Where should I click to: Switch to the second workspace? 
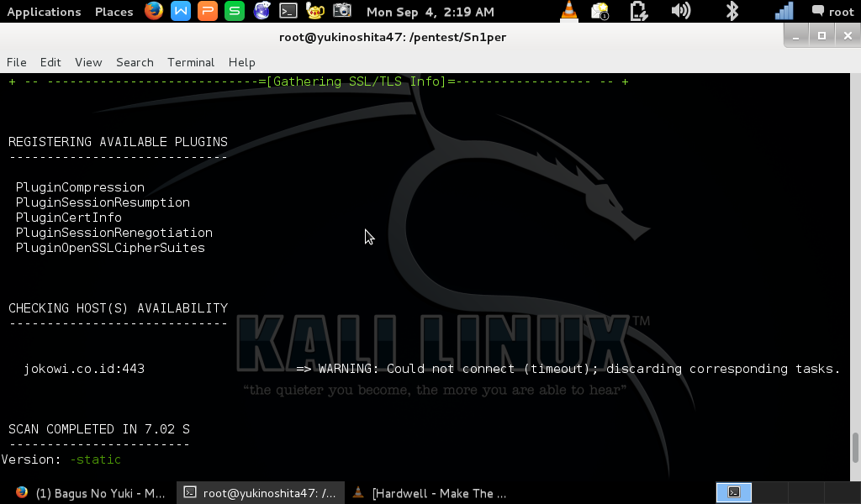(770, 492)
